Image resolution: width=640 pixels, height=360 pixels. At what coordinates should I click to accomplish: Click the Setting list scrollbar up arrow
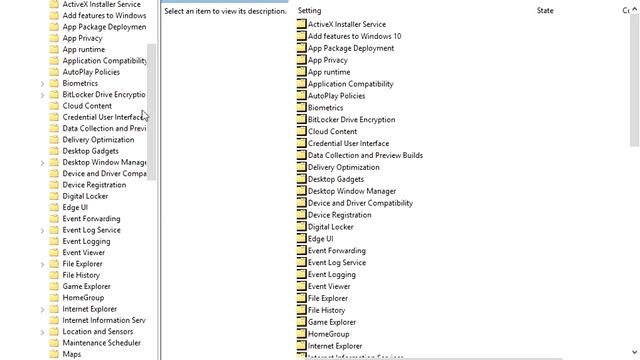click(635, 9)
